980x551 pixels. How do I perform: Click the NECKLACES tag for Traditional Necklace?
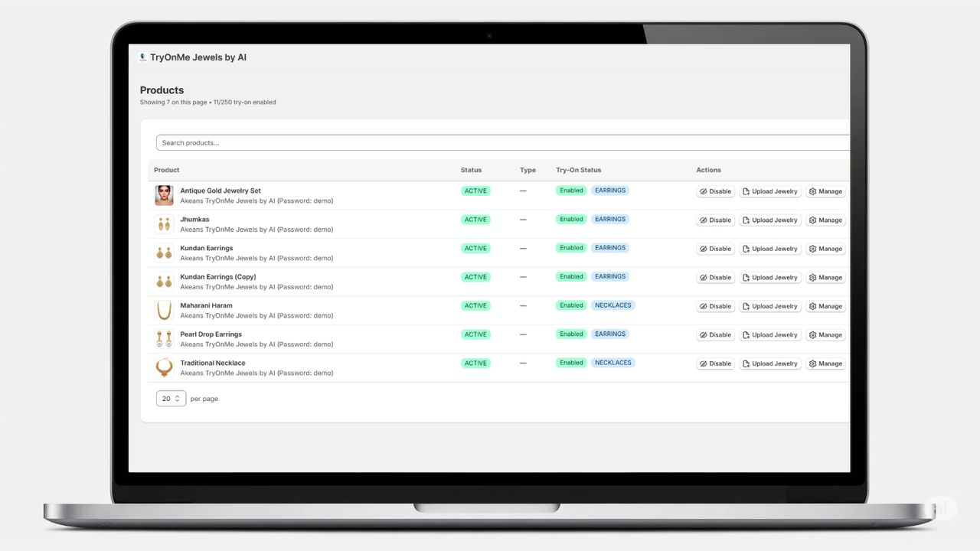pyautogui.click(x=613, y=363)
